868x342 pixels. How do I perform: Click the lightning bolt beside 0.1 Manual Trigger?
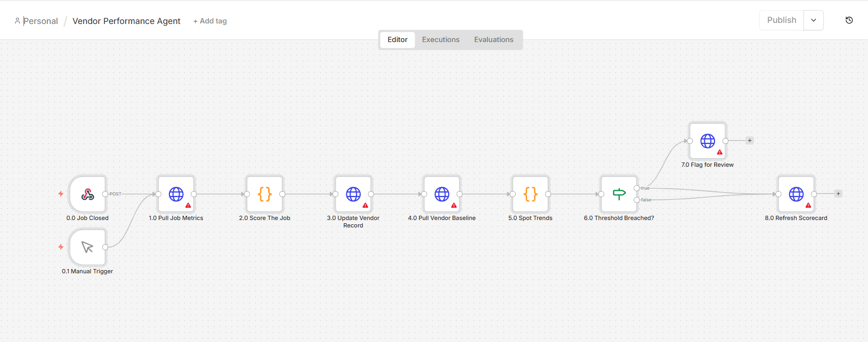[x=61, y=247]
